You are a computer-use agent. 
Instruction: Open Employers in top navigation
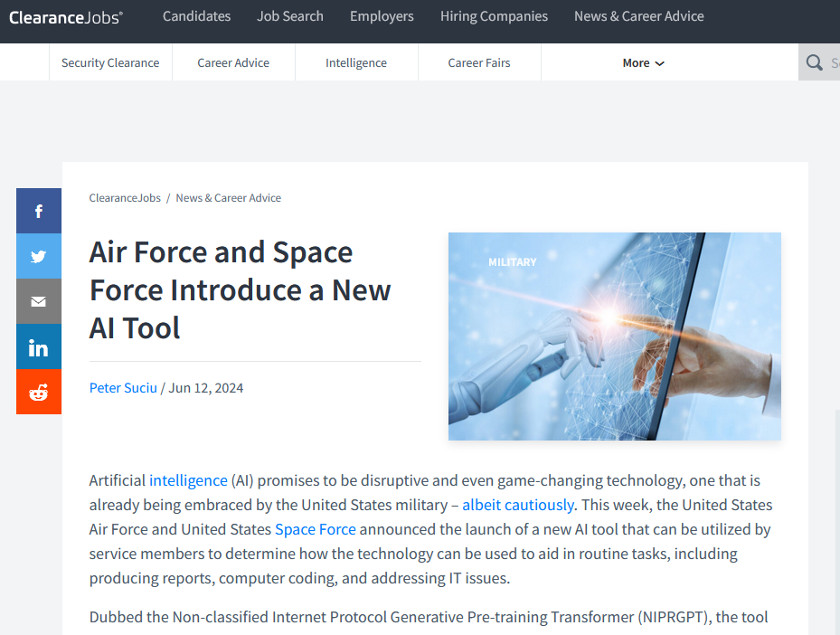point(382,16)
